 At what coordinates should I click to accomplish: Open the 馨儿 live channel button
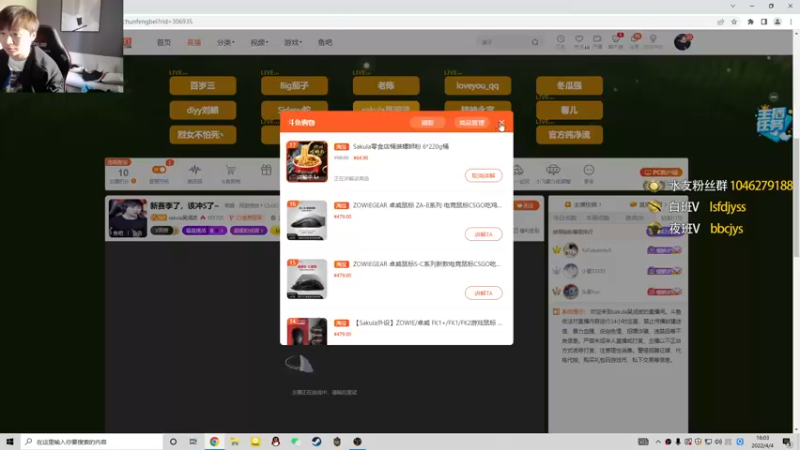tap(569, 110)
